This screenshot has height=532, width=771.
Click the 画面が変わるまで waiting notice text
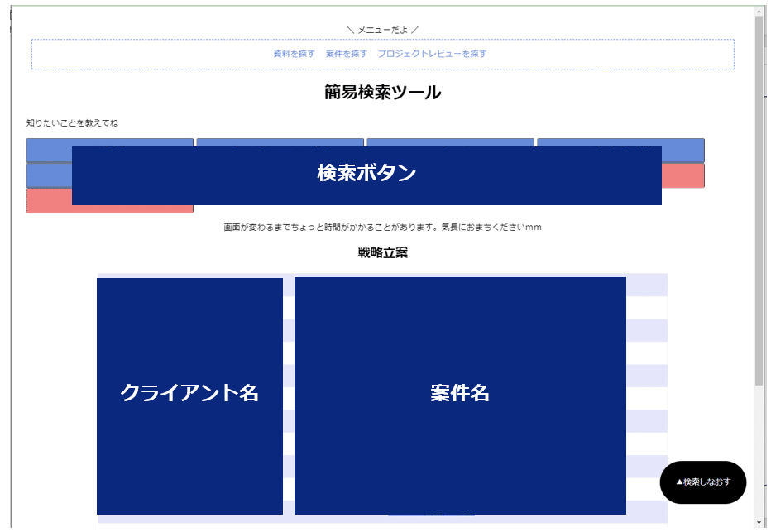coord(382,228)
